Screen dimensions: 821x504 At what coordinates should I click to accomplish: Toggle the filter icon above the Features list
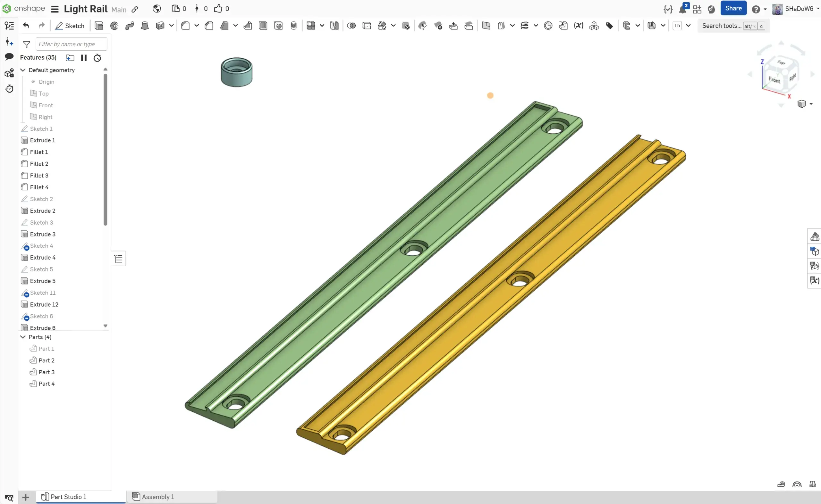tap(26, 44)
